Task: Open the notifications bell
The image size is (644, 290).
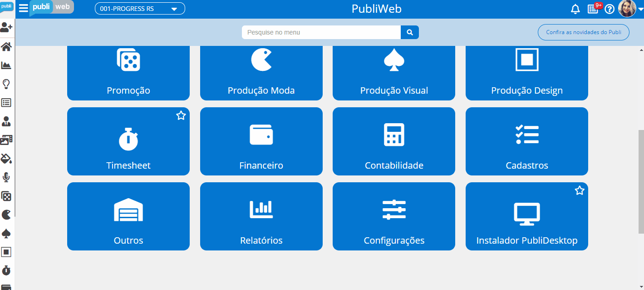Action: tap(575, 9)
